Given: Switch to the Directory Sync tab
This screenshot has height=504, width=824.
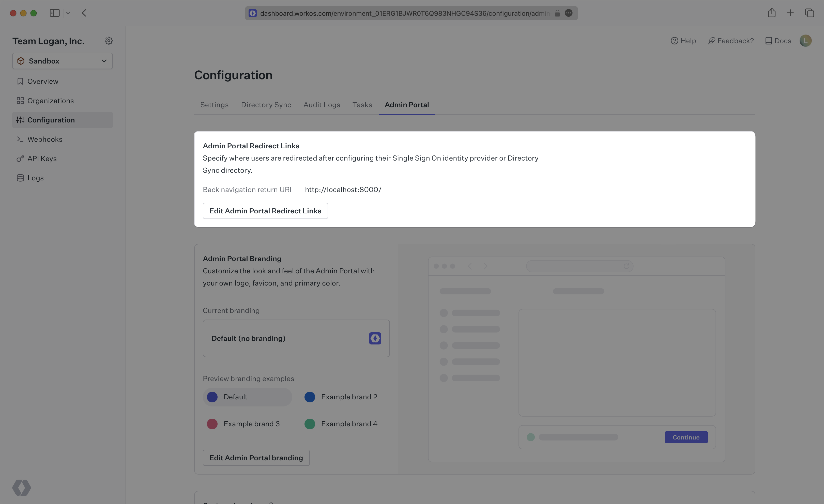Looking at the screenshot, I should point(266,105).
